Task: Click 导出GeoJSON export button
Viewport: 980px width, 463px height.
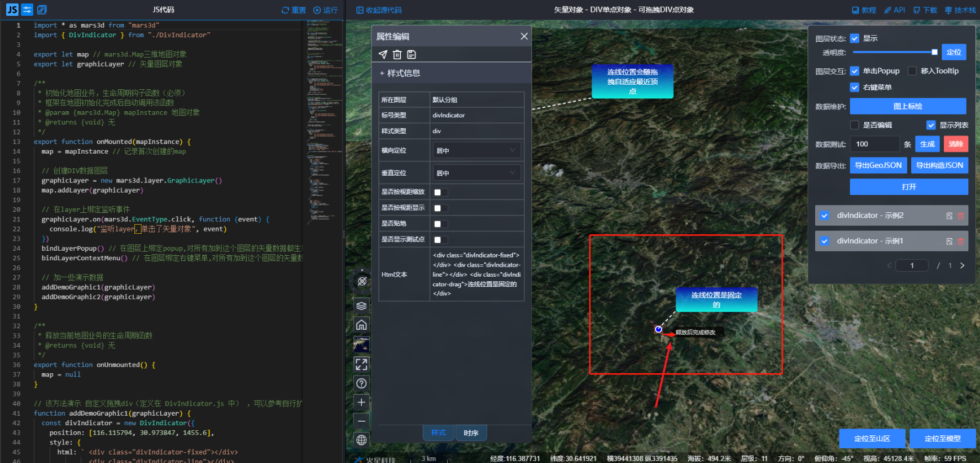Action: (878, 165)
